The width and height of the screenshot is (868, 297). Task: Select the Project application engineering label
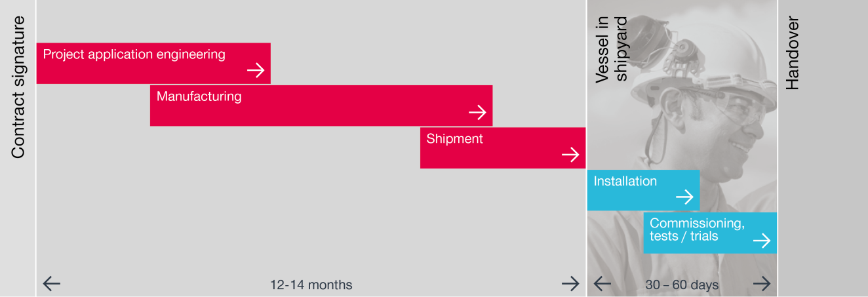tap(134, 54)
